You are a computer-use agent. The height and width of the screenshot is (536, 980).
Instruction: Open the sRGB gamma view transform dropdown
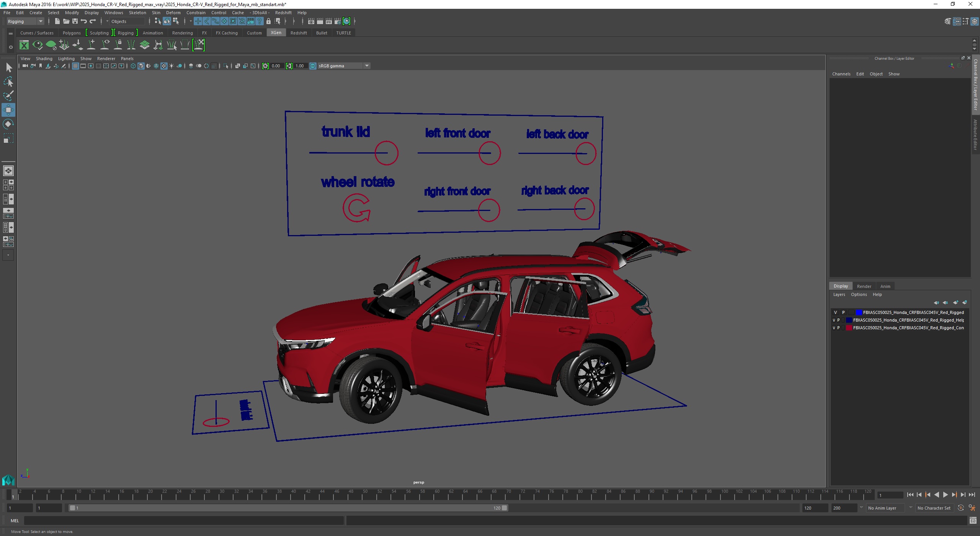pyautogui.click(x=344, y=66)
